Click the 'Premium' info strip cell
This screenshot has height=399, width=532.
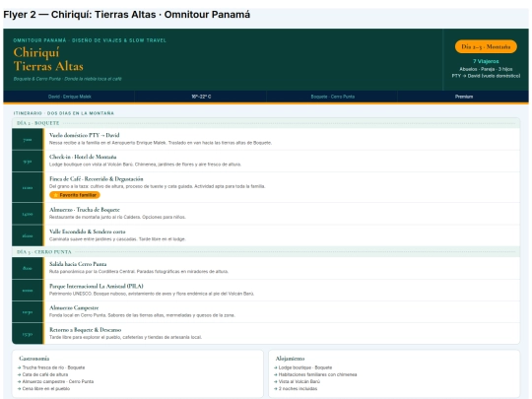click(464, 97)
